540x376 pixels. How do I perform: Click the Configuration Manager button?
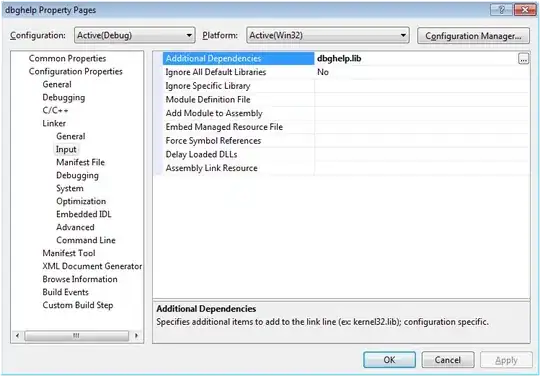(473, 36)
